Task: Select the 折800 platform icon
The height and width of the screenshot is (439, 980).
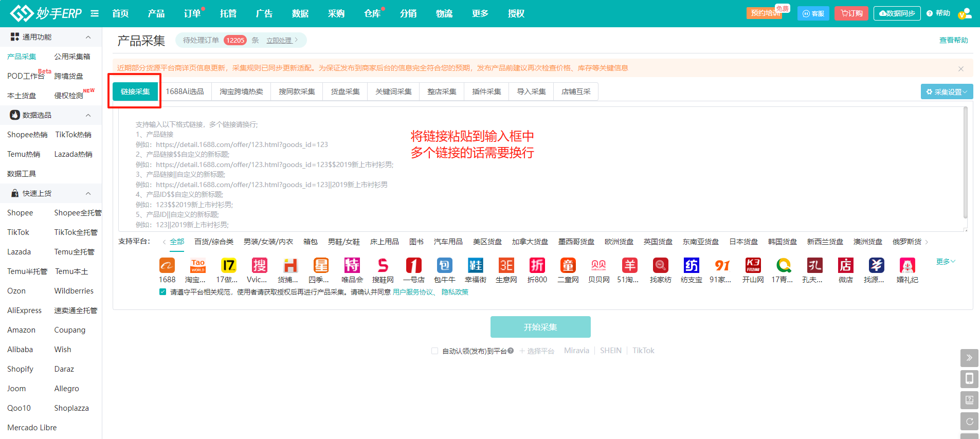Action: 537,265
